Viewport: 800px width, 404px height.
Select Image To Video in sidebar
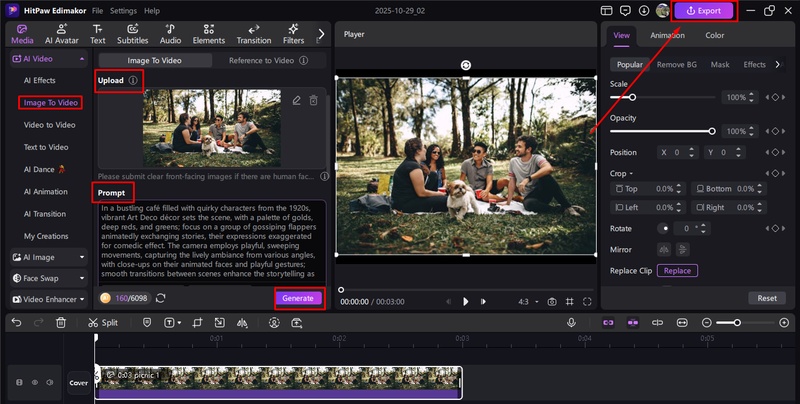click(x=51, y=103)
